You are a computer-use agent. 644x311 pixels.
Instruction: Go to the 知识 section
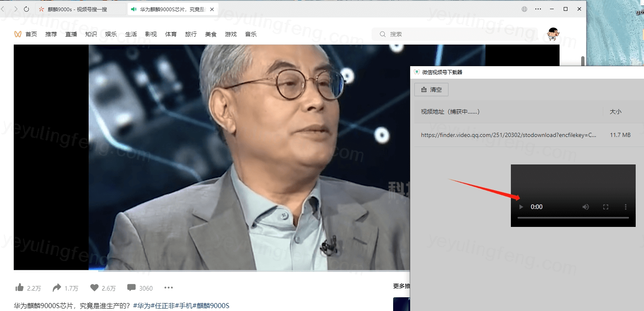[91, 34]
